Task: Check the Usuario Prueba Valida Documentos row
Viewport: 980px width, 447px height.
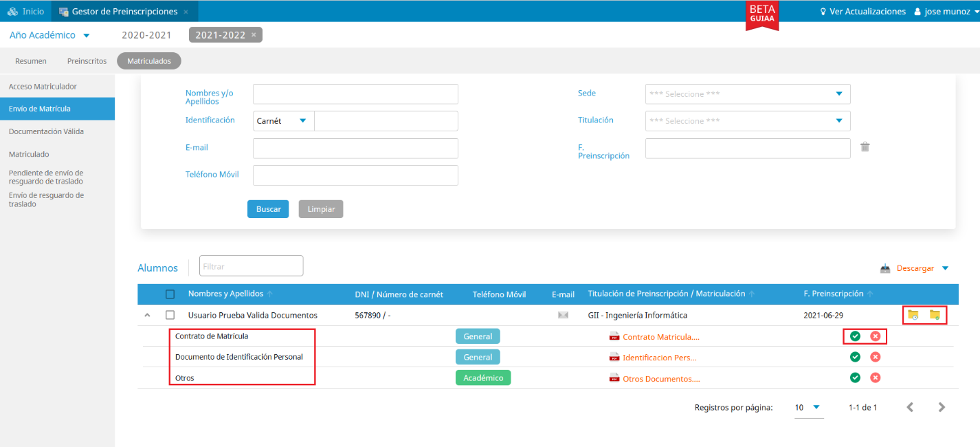Action: pyautogui.click(x=170, y=315)
